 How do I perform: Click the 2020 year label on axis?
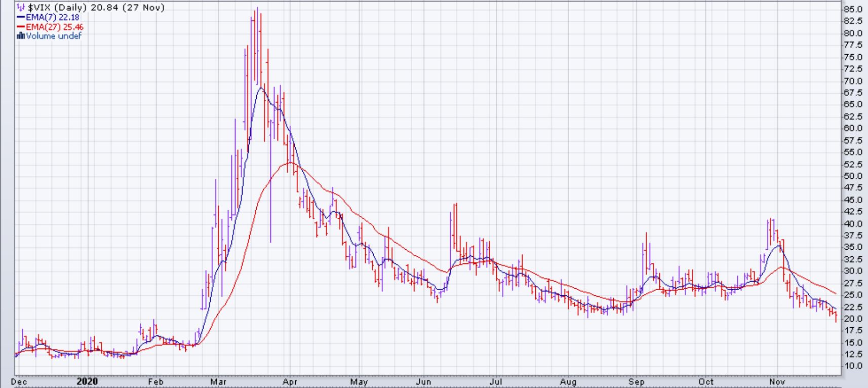[87, 382]
